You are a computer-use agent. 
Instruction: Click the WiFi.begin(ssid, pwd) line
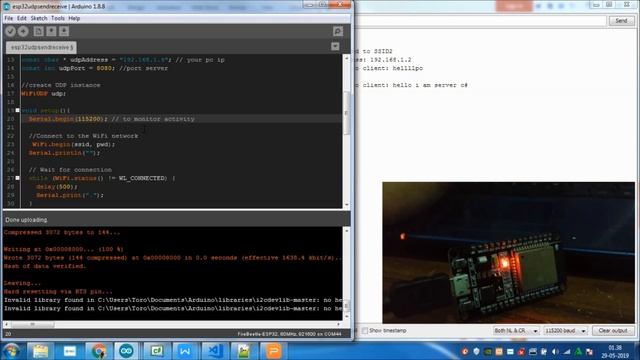tap(73, 144)
